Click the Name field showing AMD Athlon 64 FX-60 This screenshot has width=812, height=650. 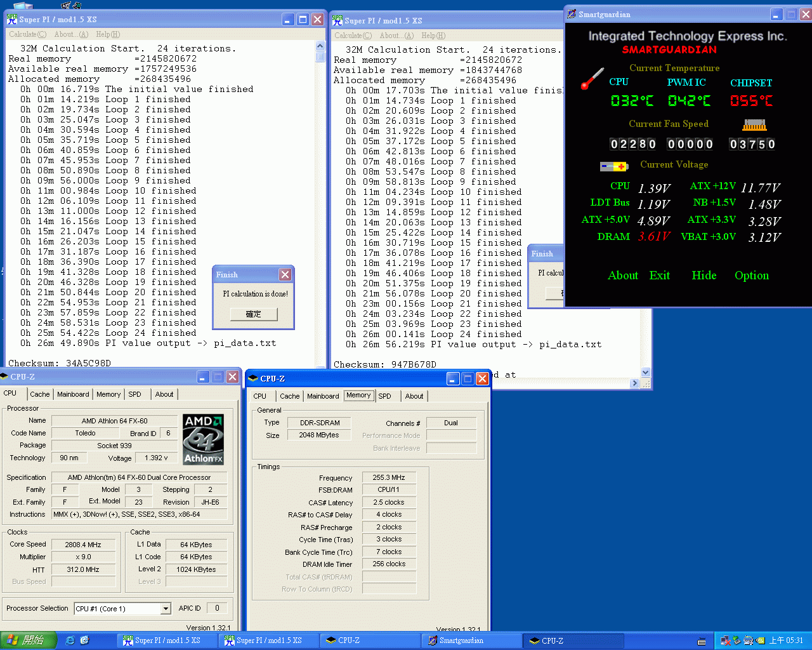[x=114, y=421]
